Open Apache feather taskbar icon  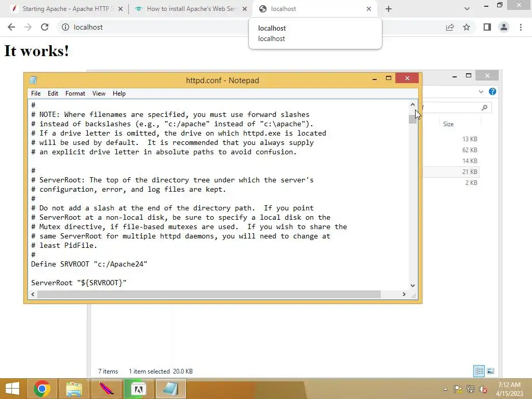point(106,389)
